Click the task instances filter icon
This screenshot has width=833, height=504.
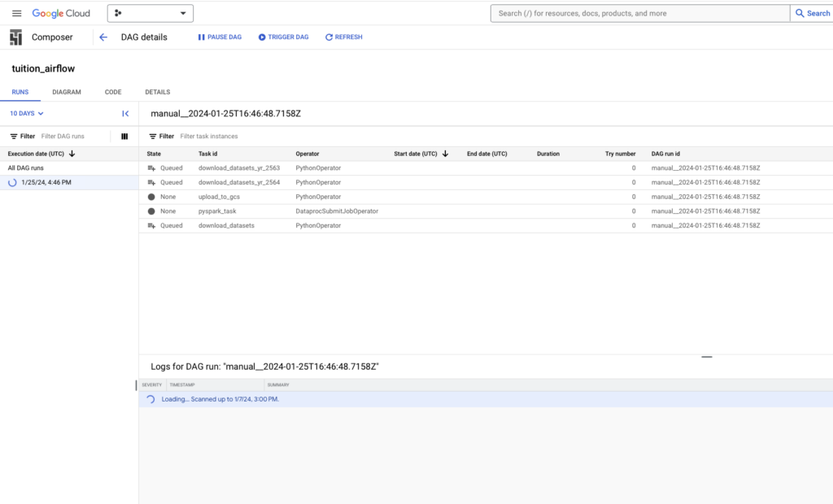click(x=153, y=137)
